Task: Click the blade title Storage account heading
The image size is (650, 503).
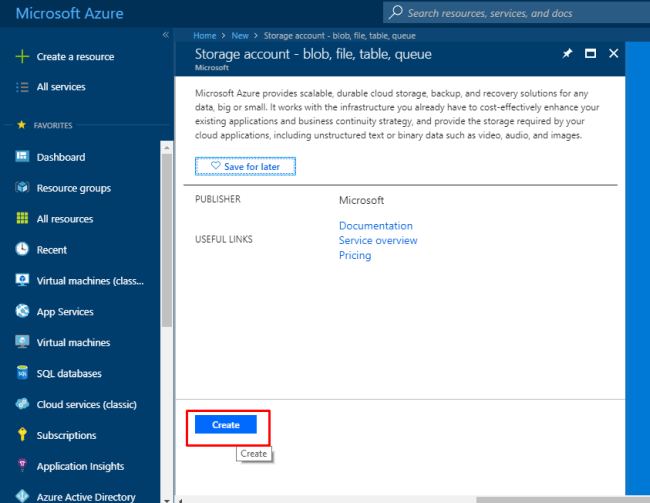Action: click(313, 54)
